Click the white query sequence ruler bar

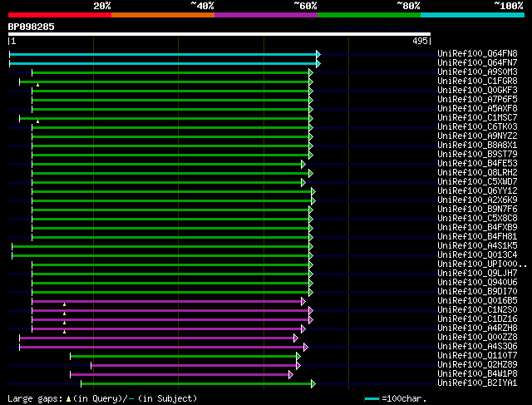[x=219, y=35]
